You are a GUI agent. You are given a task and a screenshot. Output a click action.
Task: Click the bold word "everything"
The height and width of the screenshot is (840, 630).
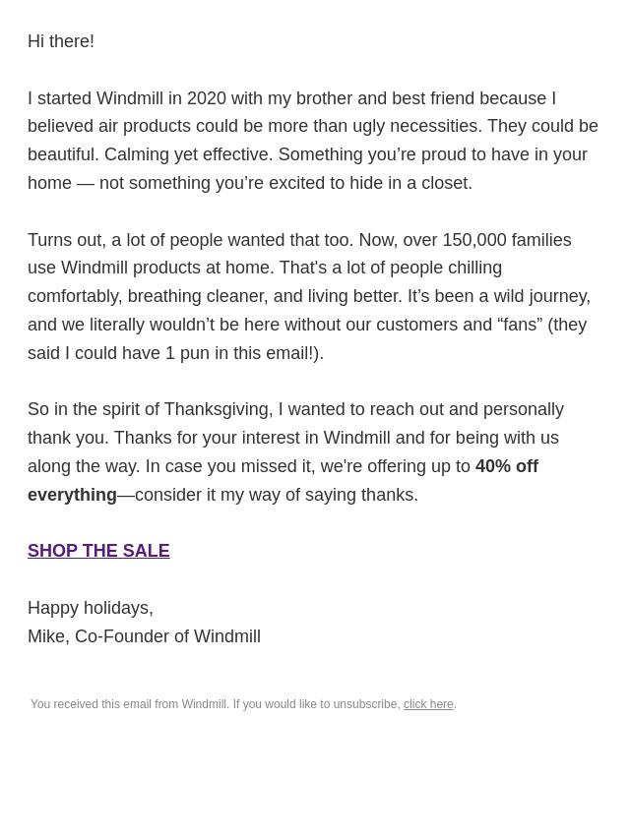pos(72,495)
